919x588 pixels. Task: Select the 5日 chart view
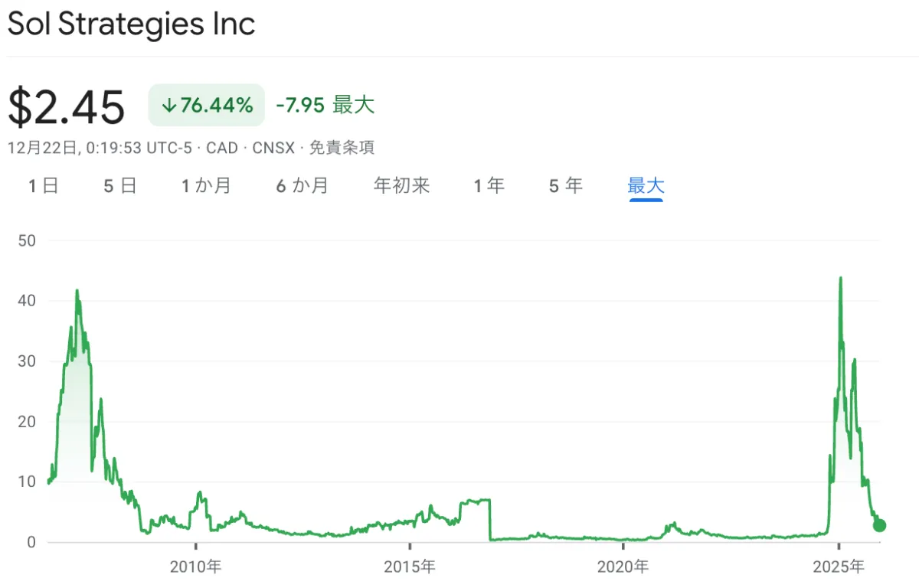pos(119,185)
